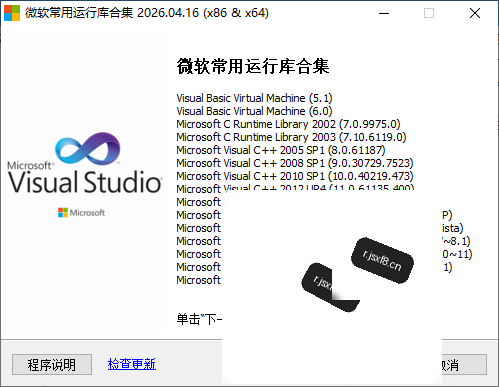The image size is (499, 387).
Task: Click the title bar text 2026.04.16
Action: click(x=168, y=13)
